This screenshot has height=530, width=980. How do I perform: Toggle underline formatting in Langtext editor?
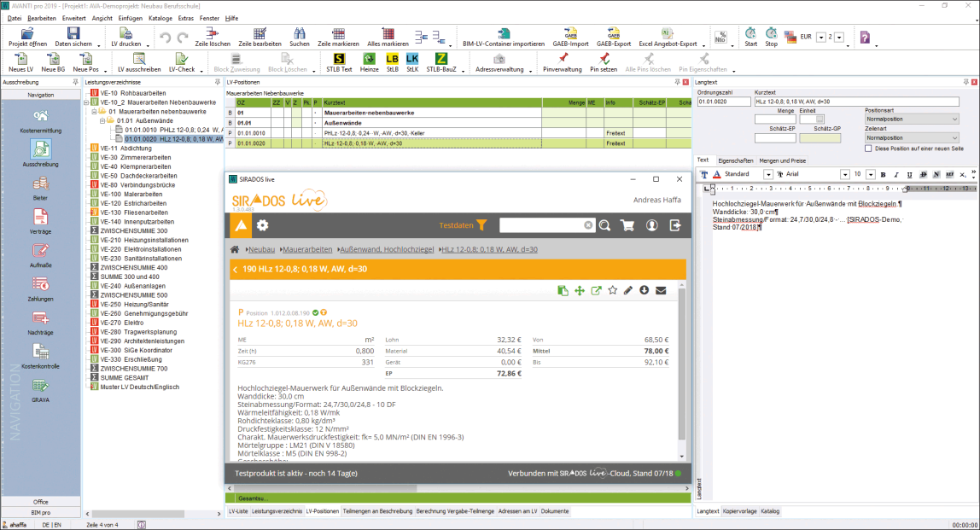coord(909,174)
